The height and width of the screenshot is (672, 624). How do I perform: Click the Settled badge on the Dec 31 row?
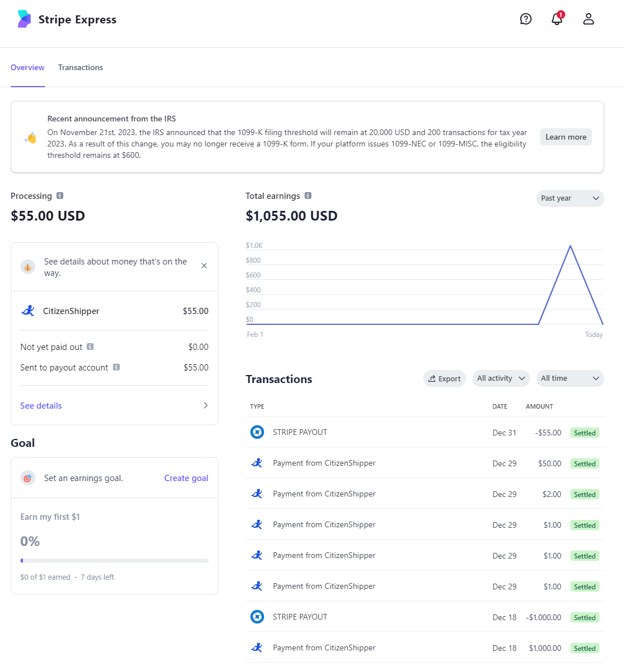[x=585, y=433]
